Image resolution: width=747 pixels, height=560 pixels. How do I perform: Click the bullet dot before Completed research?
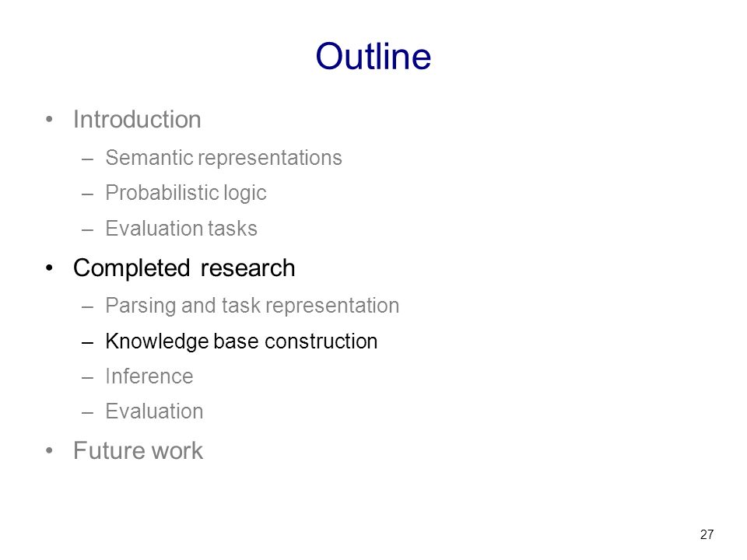tap(49, 268)
